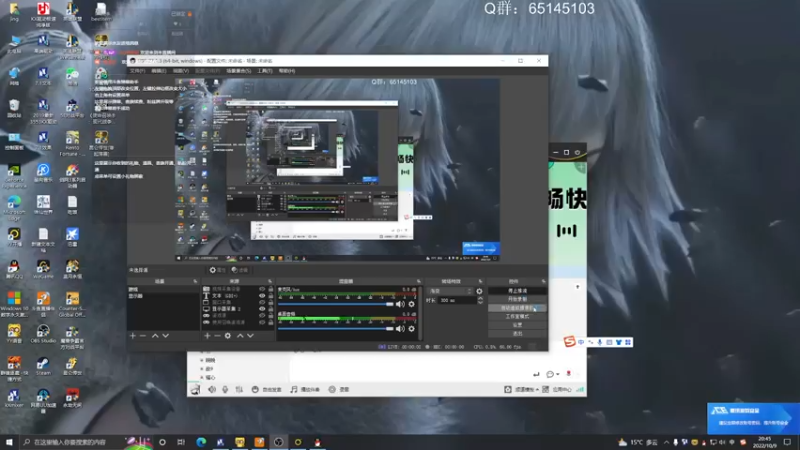Image resolution: width=800 pixels, height=450 pixels.
Task: Expand the first channel tree item in the chat window
Action: coord(202,360)
